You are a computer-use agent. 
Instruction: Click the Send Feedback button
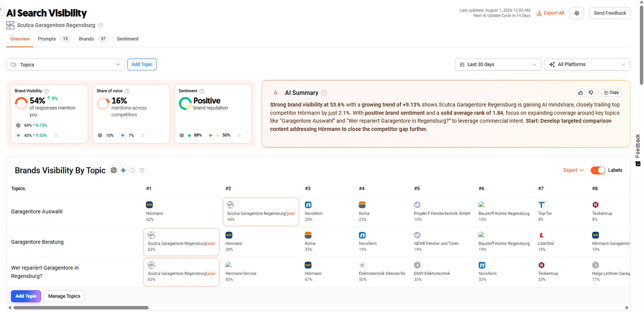coord(610,13)
